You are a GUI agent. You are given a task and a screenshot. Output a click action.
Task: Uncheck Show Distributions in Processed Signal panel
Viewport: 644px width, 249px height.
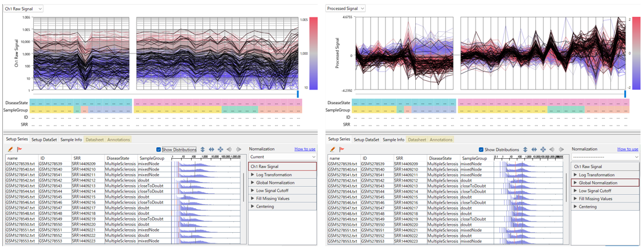tap(481, 150)
